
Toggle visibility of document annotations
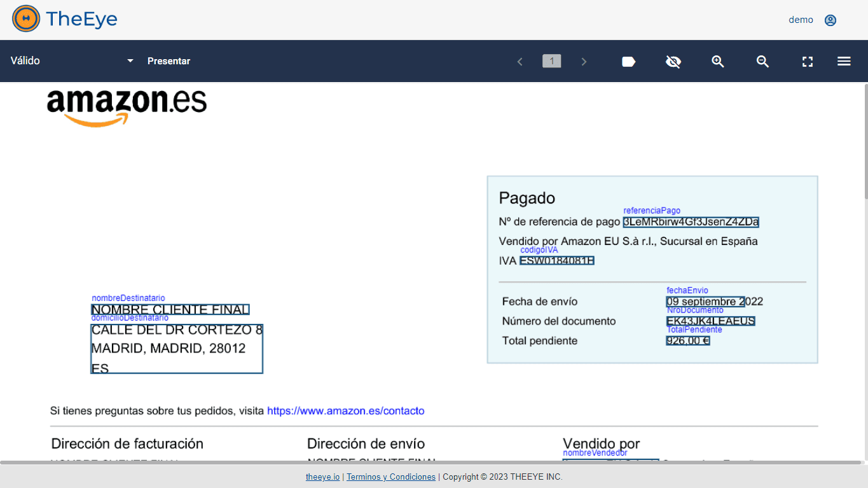point(673,61)
